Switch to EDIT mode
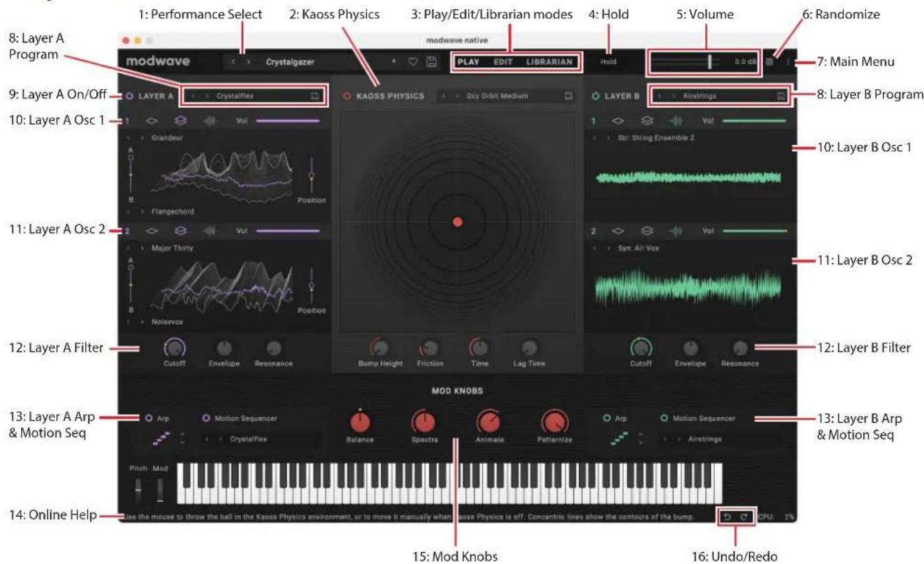Viewport: 924px width, 564px height. pyautogui.click(x=502, y=62)
